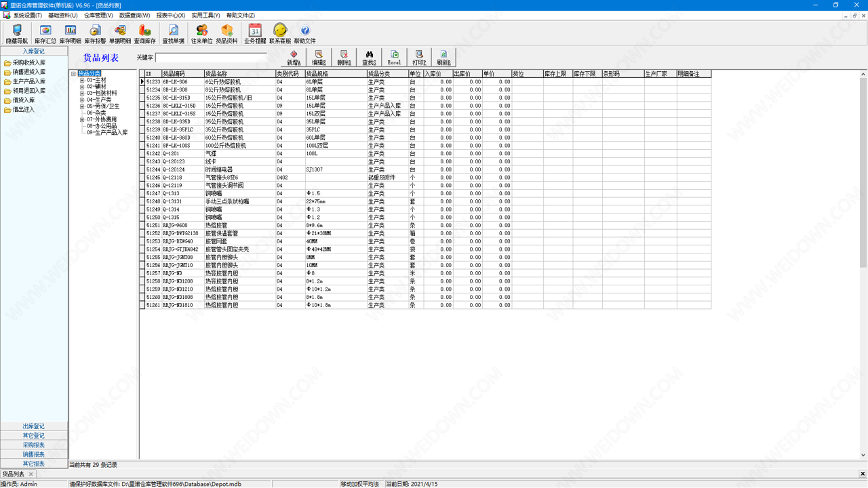
Task: Select row with code 6B-LK-306
Action: pyautogui.click(x=425, y=82)
